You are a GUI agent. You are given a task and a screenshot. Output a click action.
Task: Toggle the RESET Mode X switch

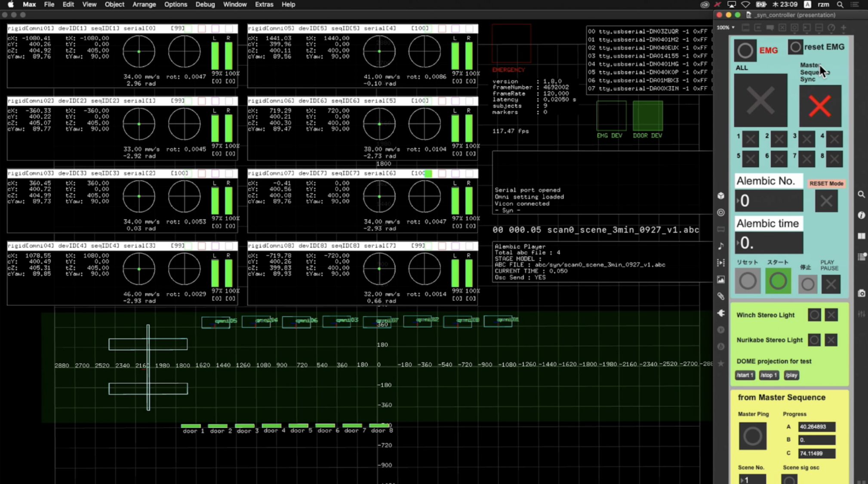[826, 201]
